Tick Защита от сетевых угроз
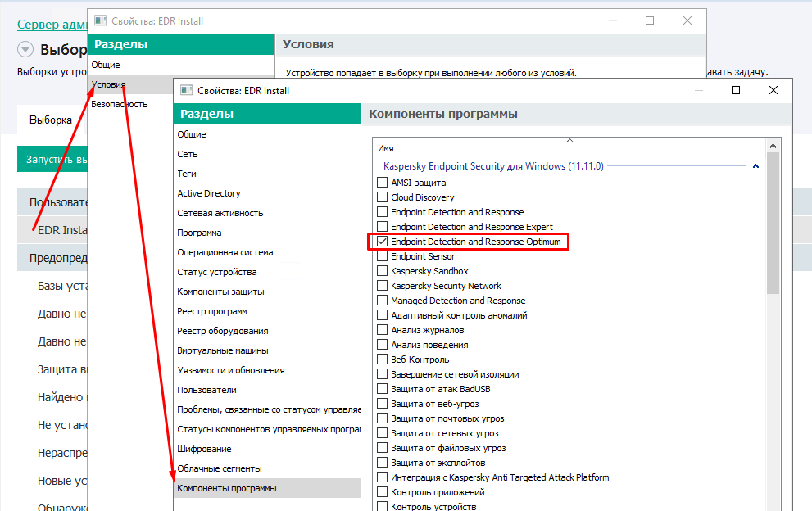The height and width of the screenshot is (511, 812). point(382,433)
